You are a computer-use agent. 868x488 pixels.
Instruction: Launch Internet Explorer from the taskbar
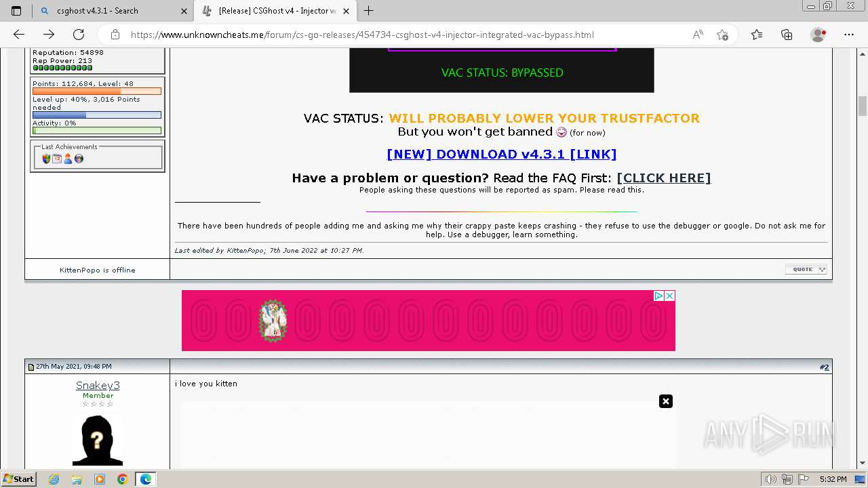click(x=54, y=479)
